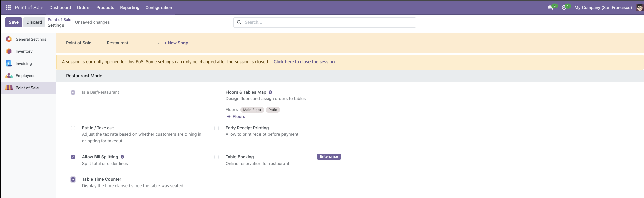Open the apps grid menu icon
The height and width of the screenshot is (198, 644).
pyautogui.click(x=8, y=7)
